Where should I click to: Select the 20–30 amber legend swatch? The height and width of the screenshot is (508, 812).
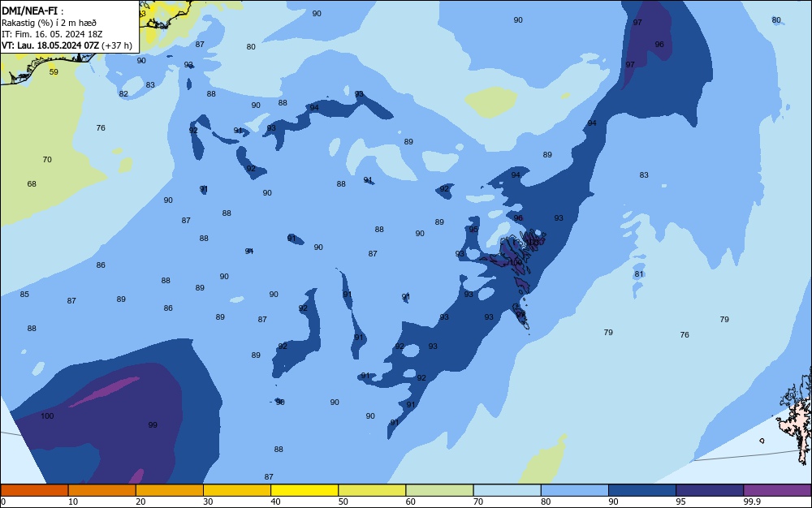[170, 490]
